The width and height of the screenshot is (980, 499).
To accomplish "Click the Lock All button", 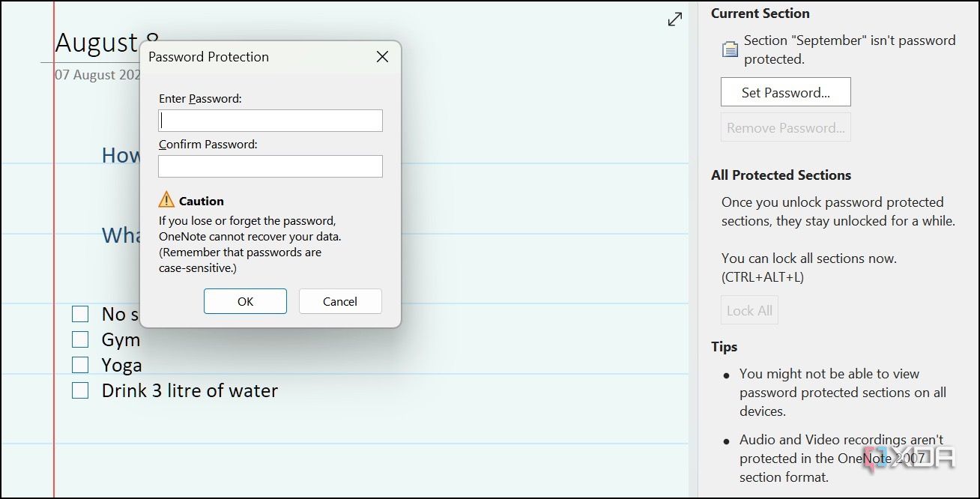I will point(749,310).
